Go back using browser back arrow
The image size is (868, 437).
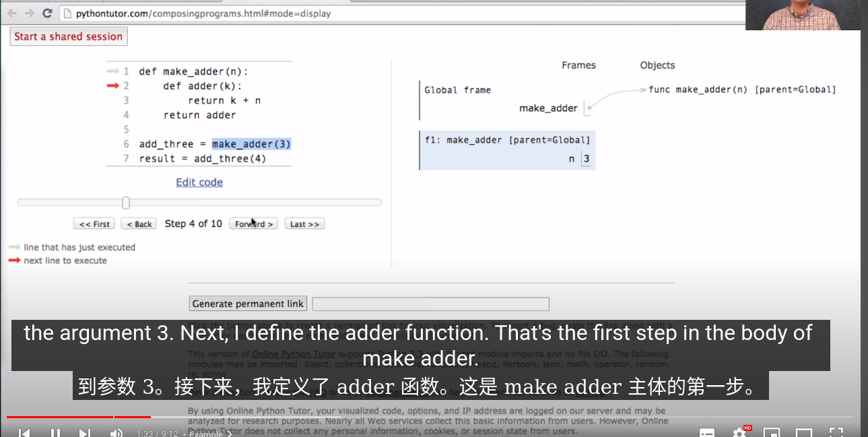[12, 13]
